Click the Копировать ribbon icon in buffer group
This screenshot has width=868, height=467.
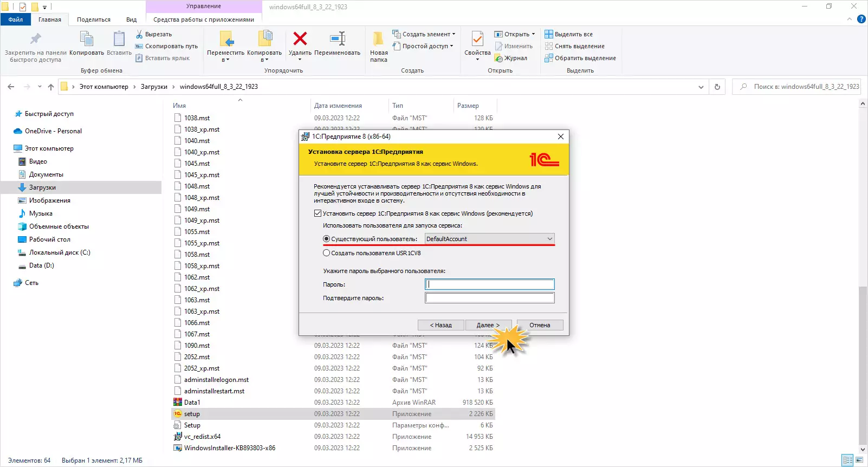point(87,39)
